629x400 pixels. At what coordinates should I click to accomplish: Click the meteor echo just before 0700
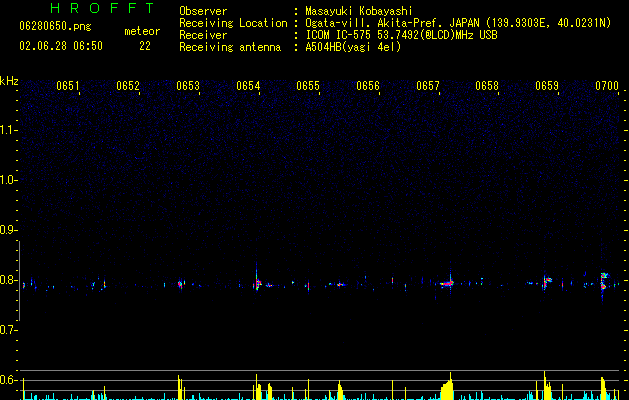coord(604,281)
